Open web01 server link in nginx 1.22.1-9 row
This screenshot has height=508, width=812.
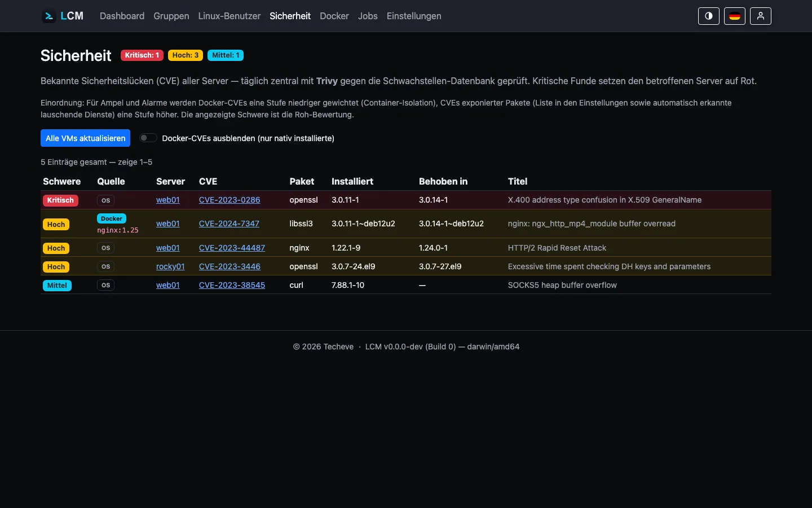pos(168,248)
